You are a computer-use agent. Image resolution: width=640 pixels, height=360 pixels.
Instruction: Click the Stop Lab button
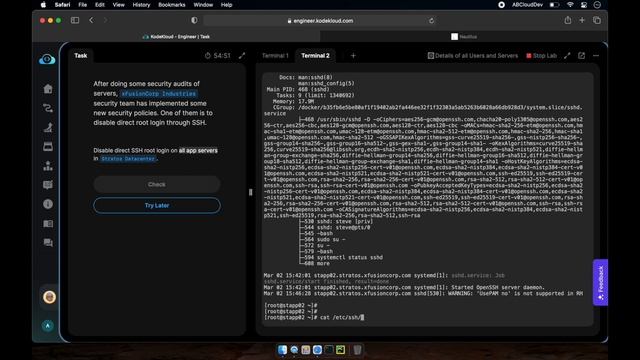(541, 56)
